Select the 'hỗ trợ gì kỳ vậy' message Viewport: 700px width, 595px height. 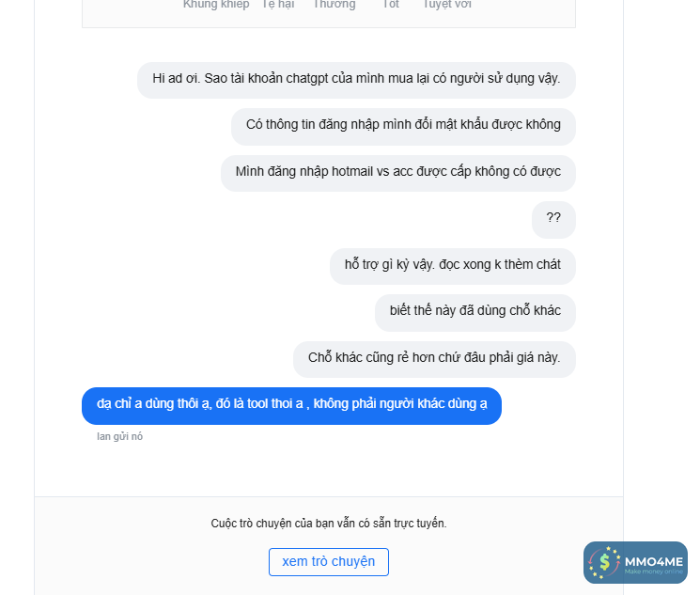[x=452, y=265]
